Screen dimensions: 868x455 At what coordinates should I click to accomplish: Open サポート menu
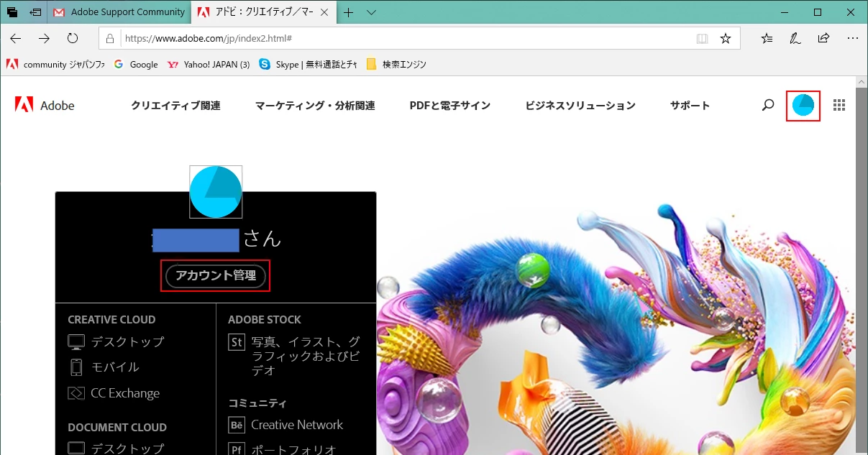coord(690,106)
